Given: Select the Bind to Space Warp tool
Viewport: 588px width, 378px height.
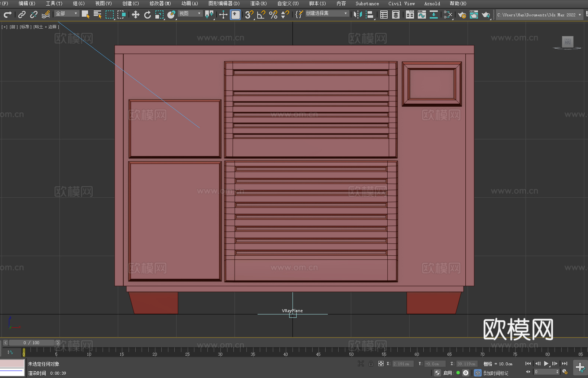Looking at the screenshot, I should coord(46,14).
